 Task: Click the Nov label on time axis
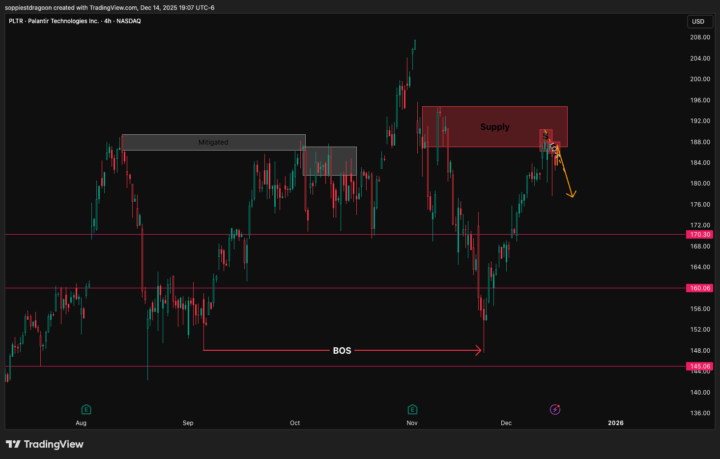pyautogui.click(x=412, y=423)
